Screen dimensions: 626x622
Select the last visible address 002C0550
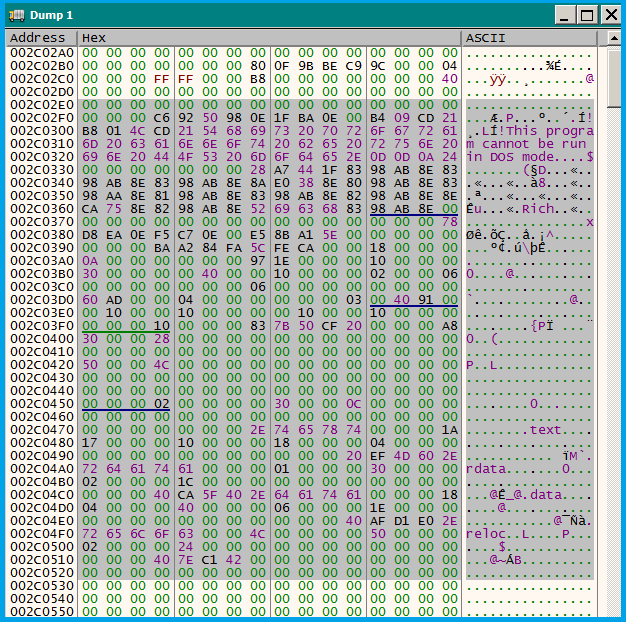click(x=41, y=611)
